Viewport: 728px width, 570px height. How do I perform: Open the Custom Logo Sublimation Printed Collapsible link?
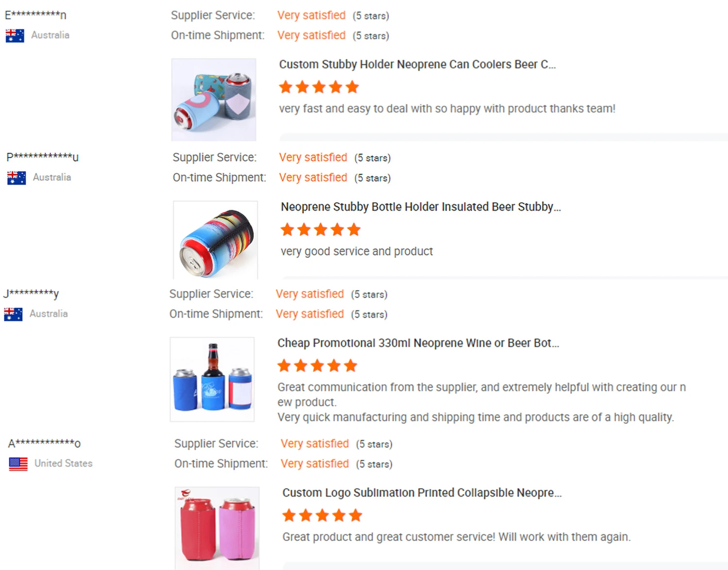[422, 493]
